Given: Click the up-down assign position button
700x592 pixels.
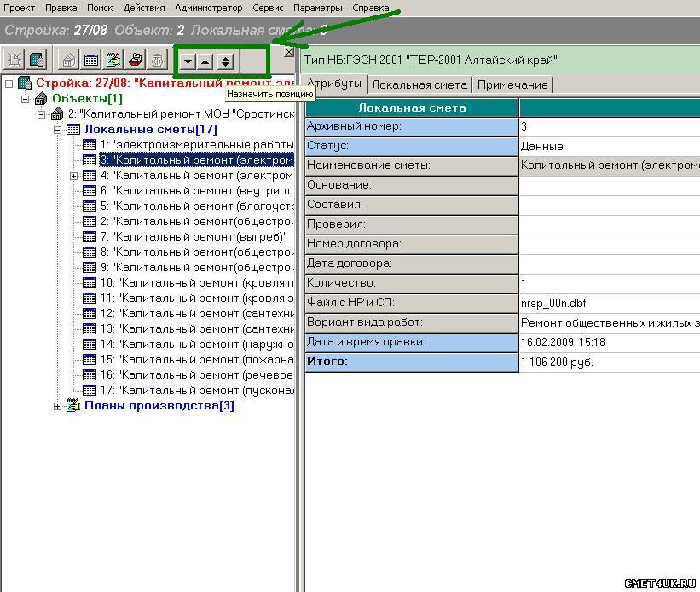Looking at the screenshot, I should [225, 61].
